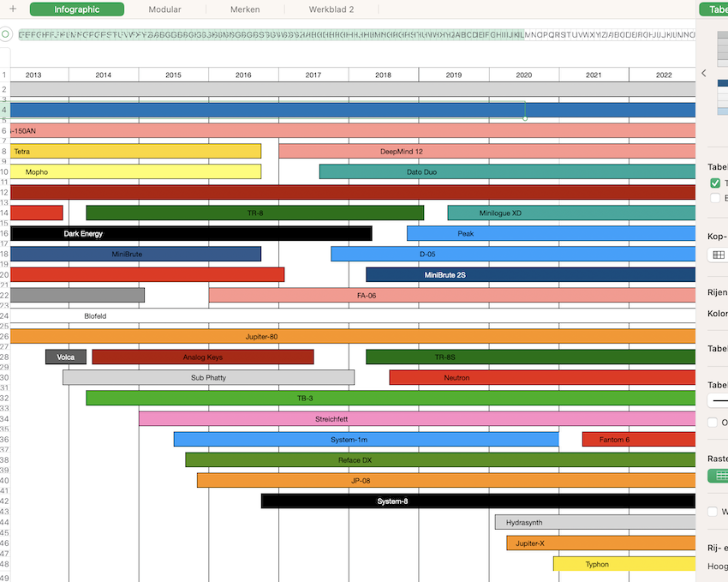Go to the Merken sheet tab
This screenshot has height=582, width=728.
pyautogui.click(x=245, y=9)
